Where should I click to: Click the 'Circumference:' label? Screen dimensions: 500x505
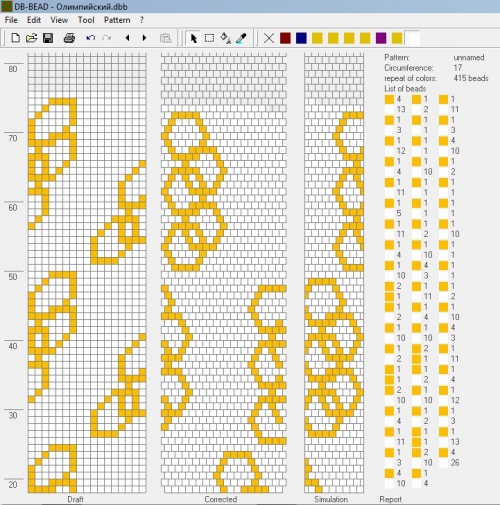pyautogui.click(x=409, y=68)
